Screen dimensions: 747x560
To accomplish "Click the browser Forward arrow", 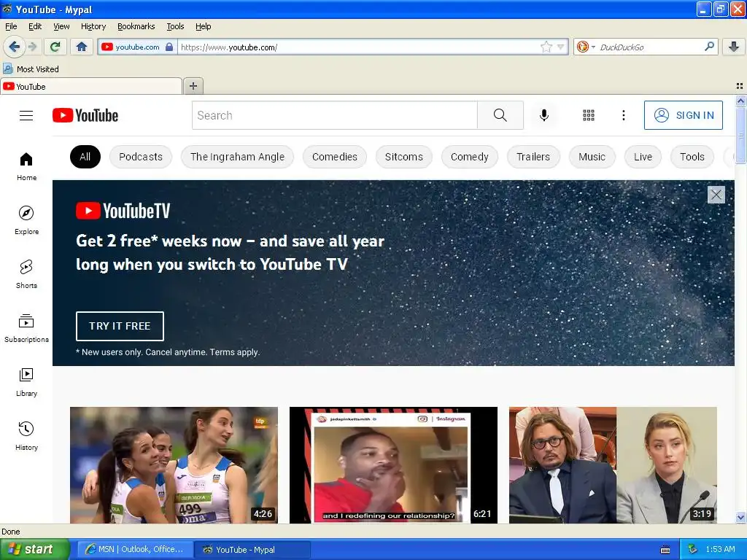I will click(x=32, y=47).
